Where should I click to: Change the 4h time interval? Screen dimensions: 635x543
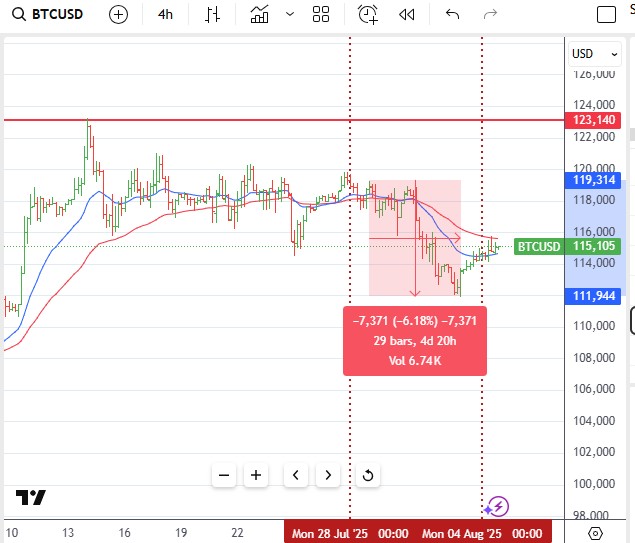click(x=165, y=15)
